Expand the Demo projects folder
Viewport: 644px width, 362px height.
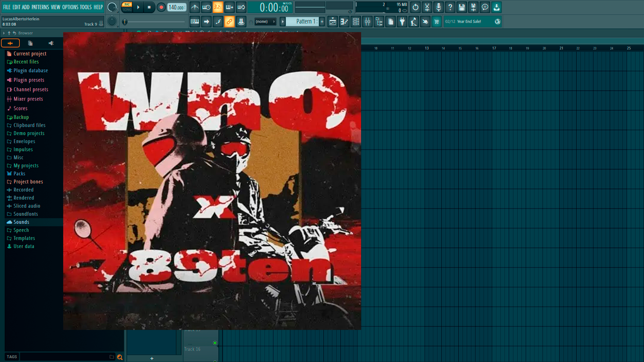29,133
